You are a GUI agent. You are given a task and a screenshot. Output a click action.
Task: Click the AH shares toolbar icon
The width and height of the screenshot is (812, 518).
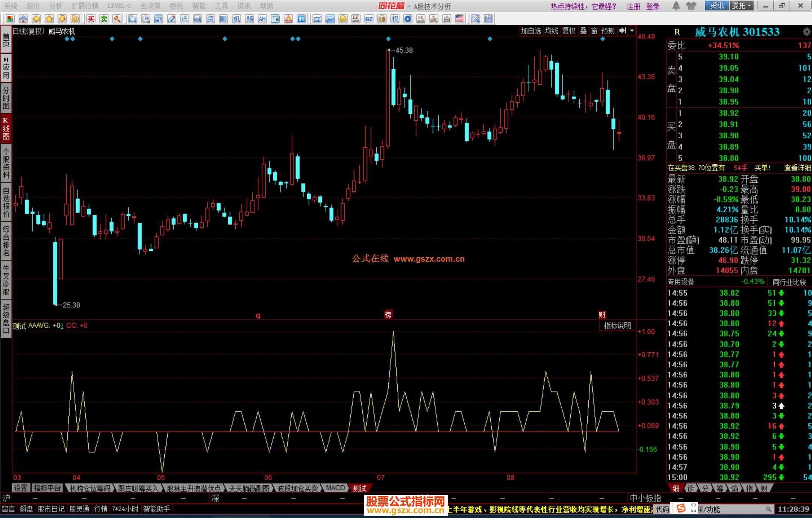click(262, 19)
